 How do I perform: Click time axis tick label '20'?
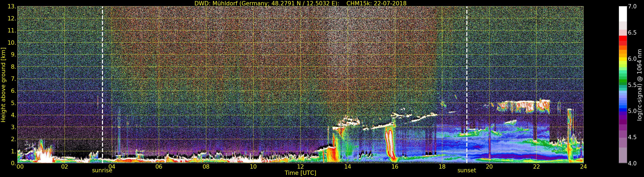click(x=489, y=166)
